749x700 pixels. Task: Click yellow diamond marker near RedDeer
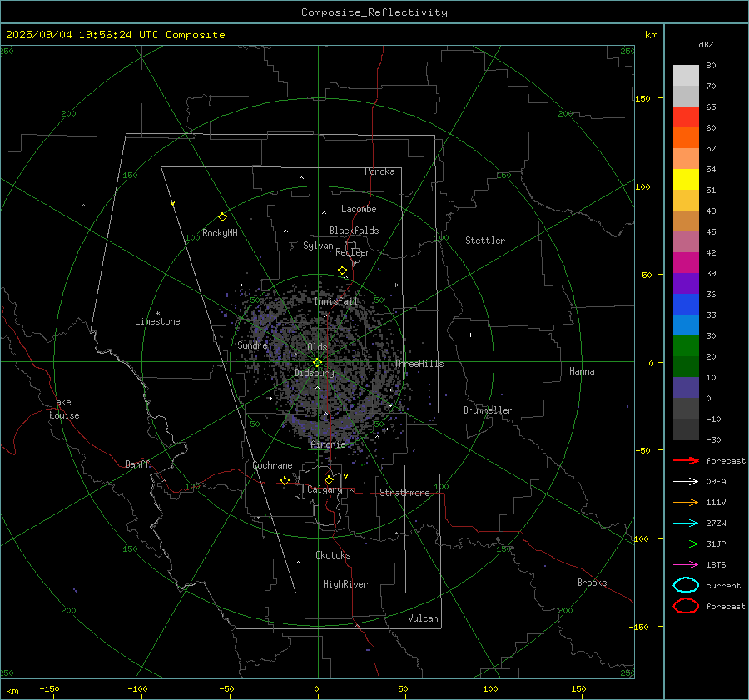coord(342,271)
